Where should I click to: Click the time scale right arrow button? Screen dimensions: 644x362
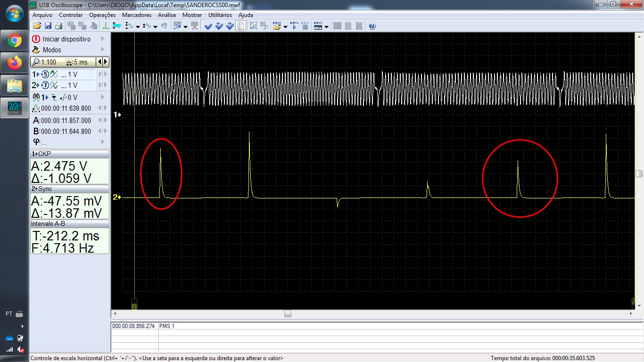(106, 62)
